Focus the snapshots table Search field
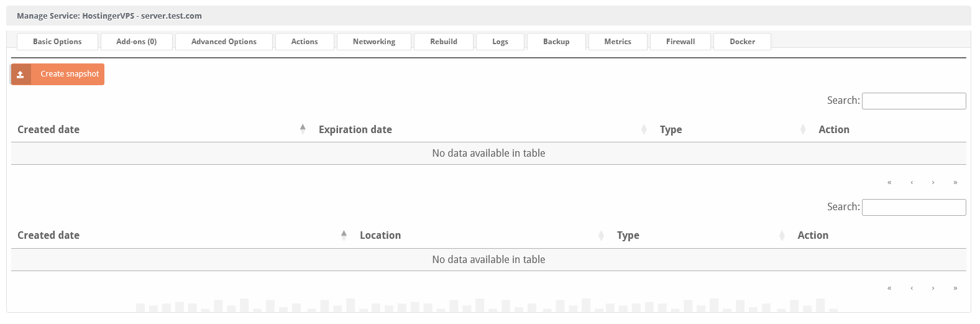Screen dimensions: 980x324 click(914, 101)
